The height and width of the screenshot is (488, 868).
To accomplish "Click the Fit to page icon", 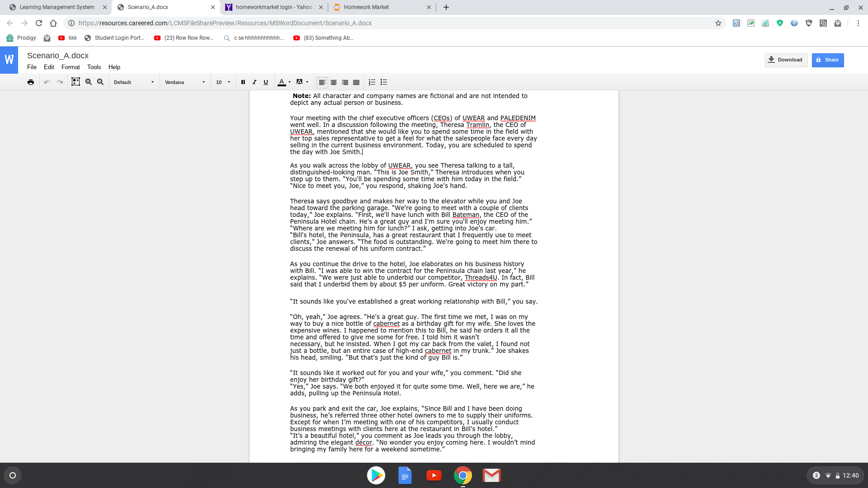I will 76,82.
